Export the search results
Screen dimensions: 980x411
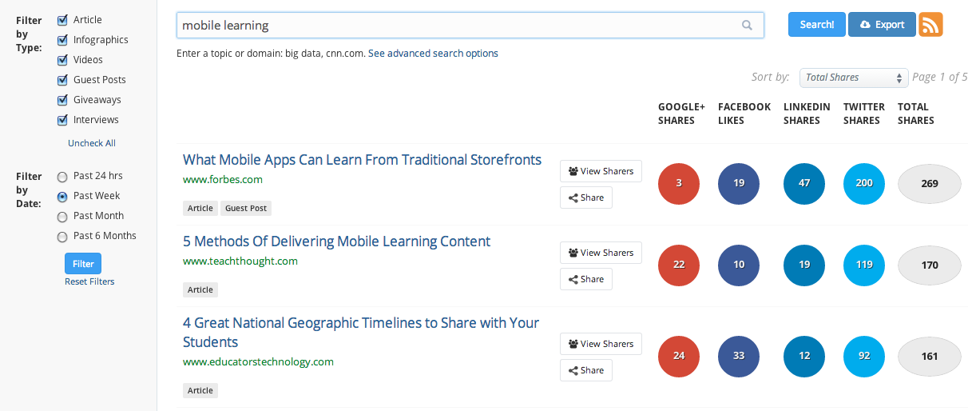tap(882, 25)
